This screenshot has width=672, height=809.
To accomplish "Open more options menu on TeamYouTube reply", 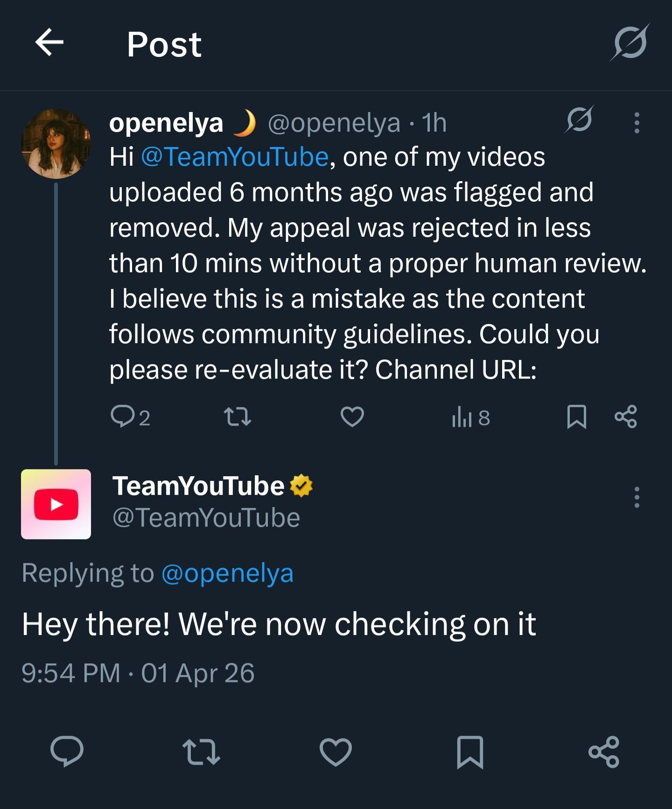I will point(637,497).
